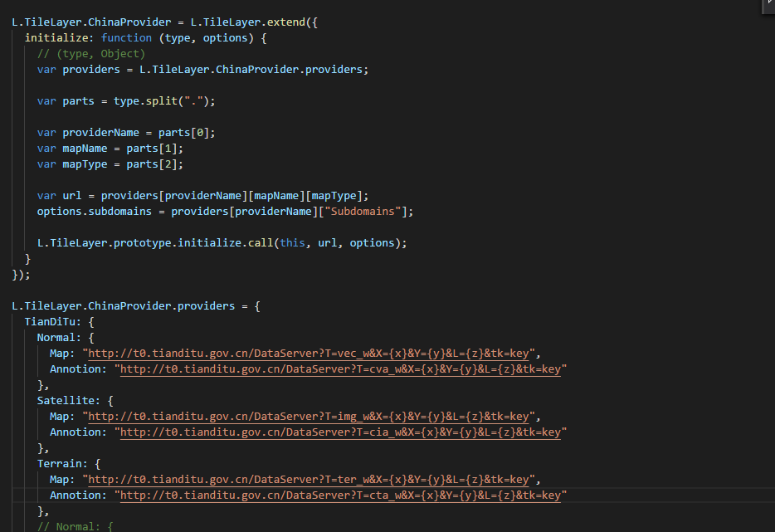Screen dimensions: 775x532
Task: Open the cia_w tianditu URL link
Action: (x=340, y=432)
